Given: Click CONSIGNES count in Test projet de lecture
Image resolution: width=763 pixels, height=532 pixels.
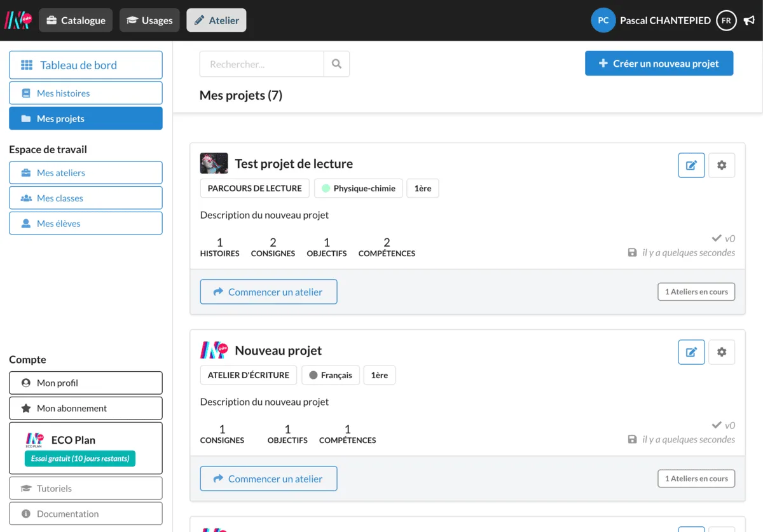Looking at the screenshot, I should 273,247.
